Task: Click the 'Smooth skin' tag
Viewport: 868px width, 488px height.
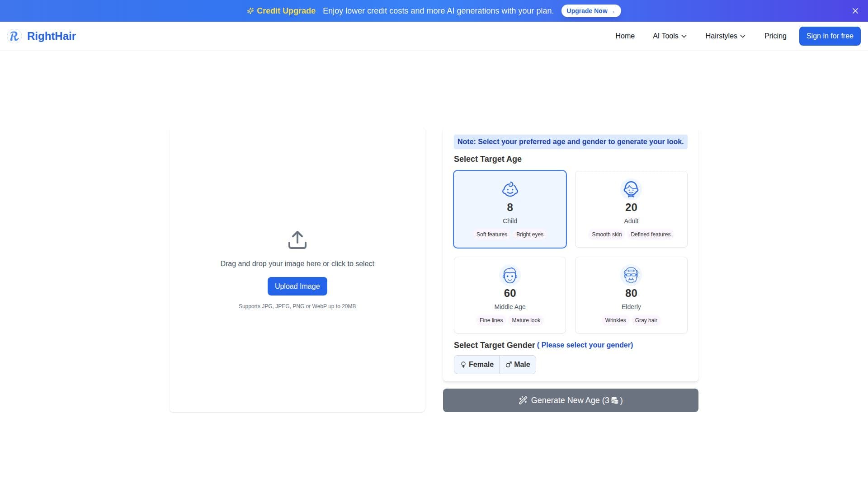Action: click(607, 235)
